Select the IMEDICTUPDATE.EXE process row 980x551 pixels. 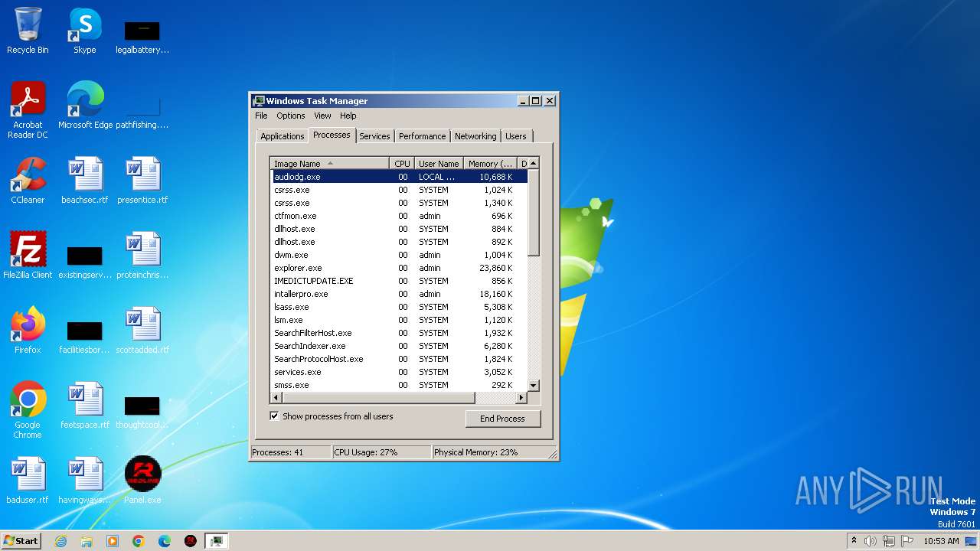(x=399, y=281)
